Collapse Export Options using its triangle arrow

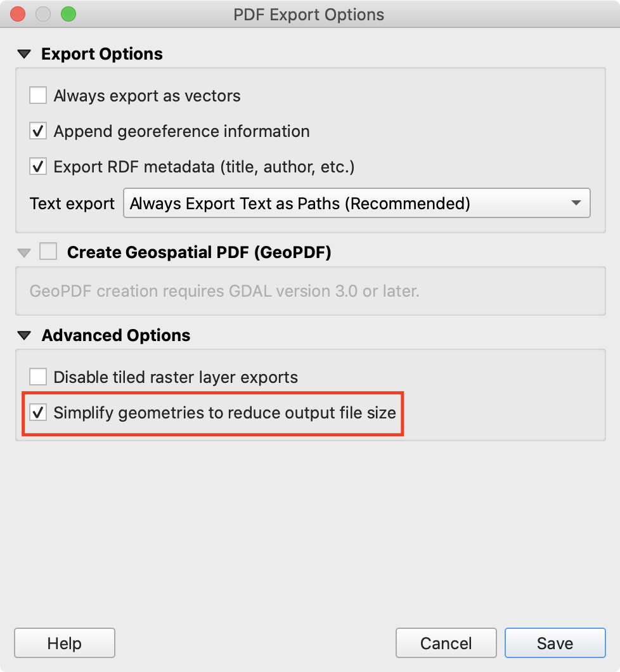[25, 55]
